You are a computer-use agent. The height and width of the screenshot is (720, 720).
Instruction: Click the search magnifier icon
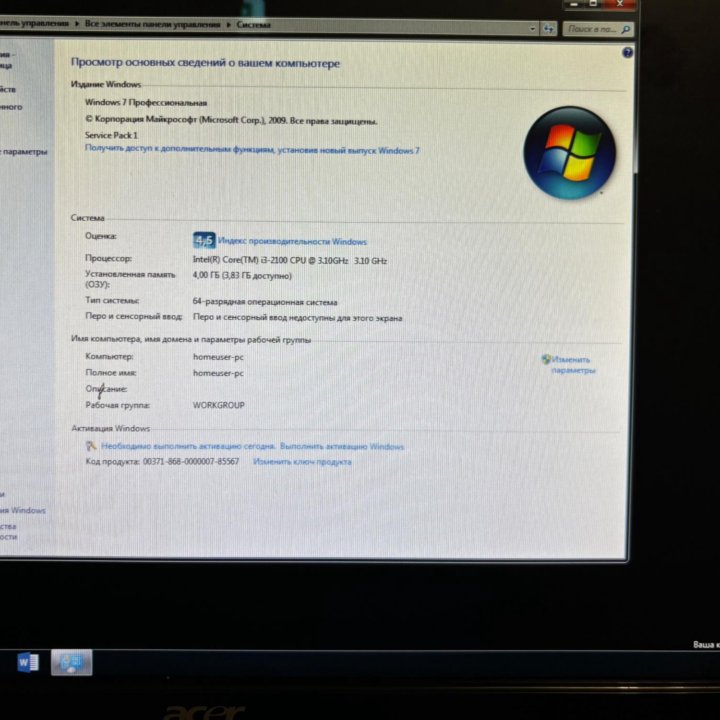[x=625, y=29]
